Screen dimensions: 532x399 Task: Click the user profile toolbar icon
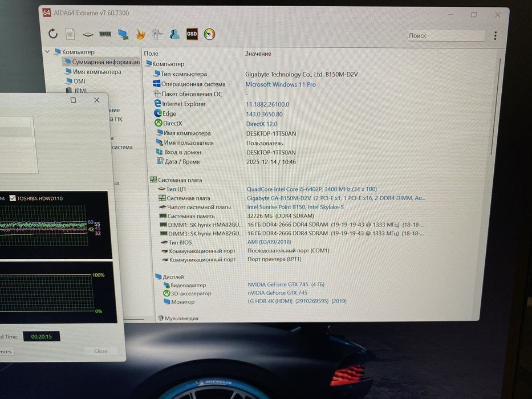click(x=174, y=34)
